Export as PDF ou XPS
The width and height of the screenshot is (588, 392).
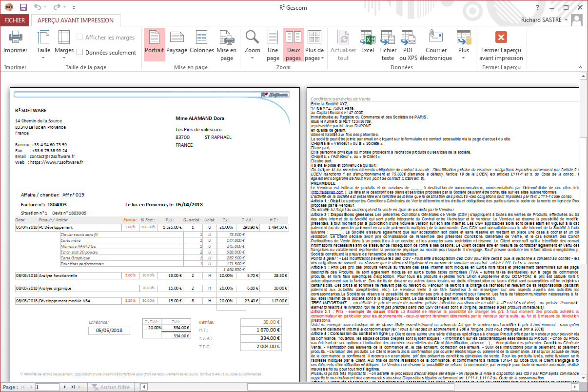[x=408, y=44]
